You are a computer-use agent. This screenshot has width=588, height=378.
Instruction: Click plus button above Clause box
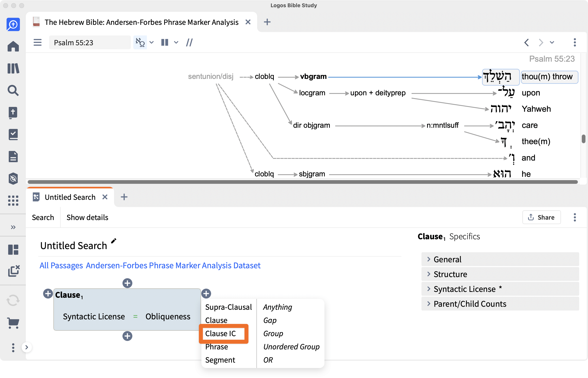(127, 283)
